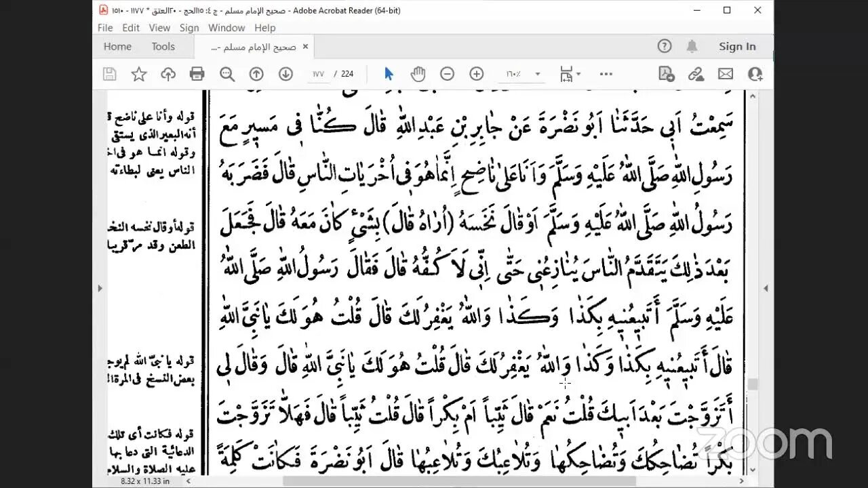Print the document
868x488 pixels.
(x=197, y=74)
